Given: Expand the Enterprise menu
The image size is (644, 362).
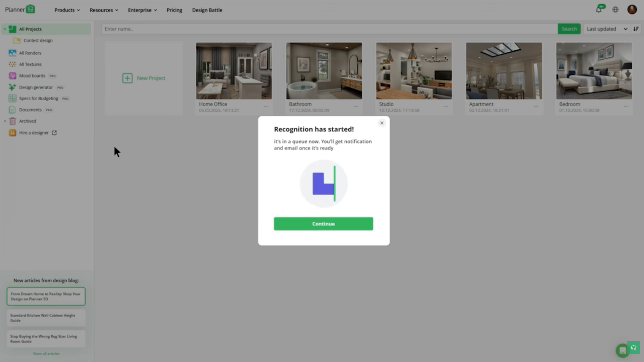Looking at the screenshot, I should coord(142,10).
